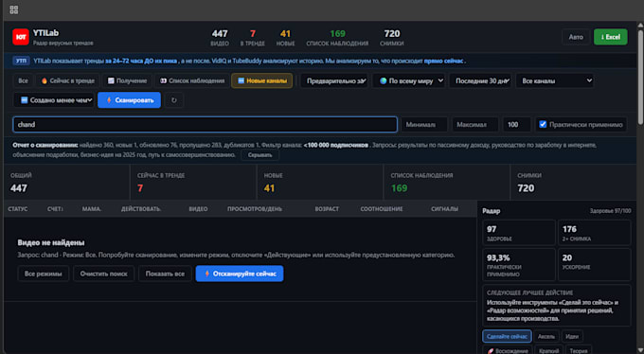Export data with the green Excel button

point(610,37)
